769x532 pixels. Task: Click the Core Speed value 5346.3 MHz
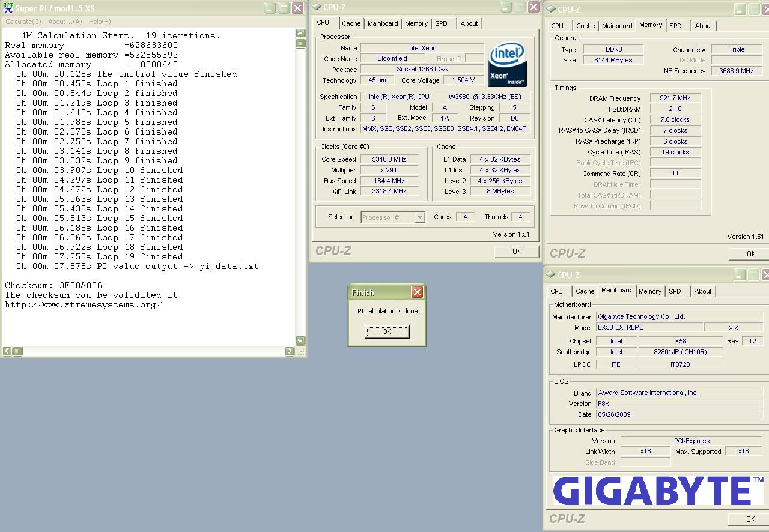tap(389, 159)
